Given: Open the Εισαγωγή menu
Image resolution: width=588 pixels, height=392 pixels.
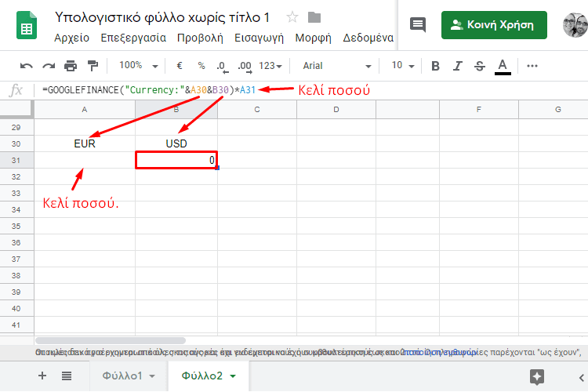Looking at the screenshot, I should coord(260,38).
